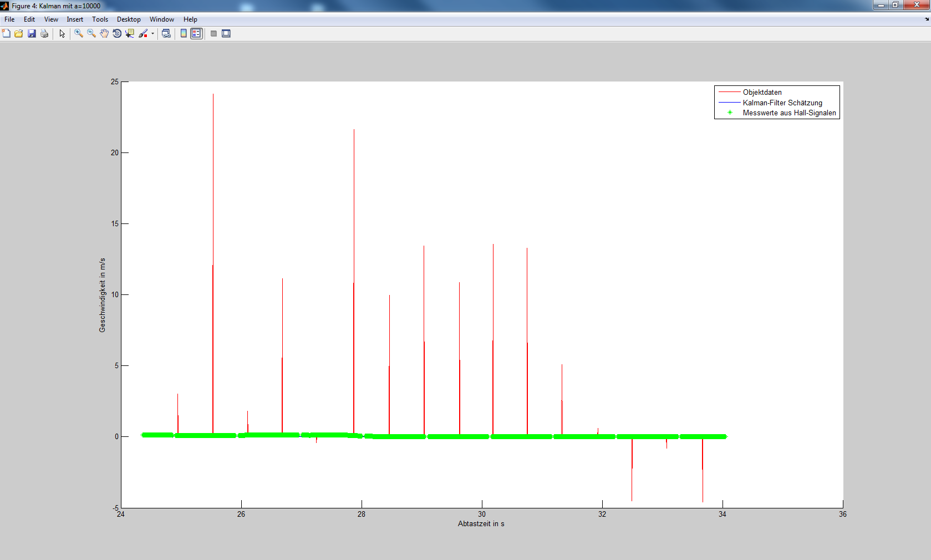Print the figure using the printer icon
The height and width of the screenshot is (560, 931).
(x=44, y=34)
